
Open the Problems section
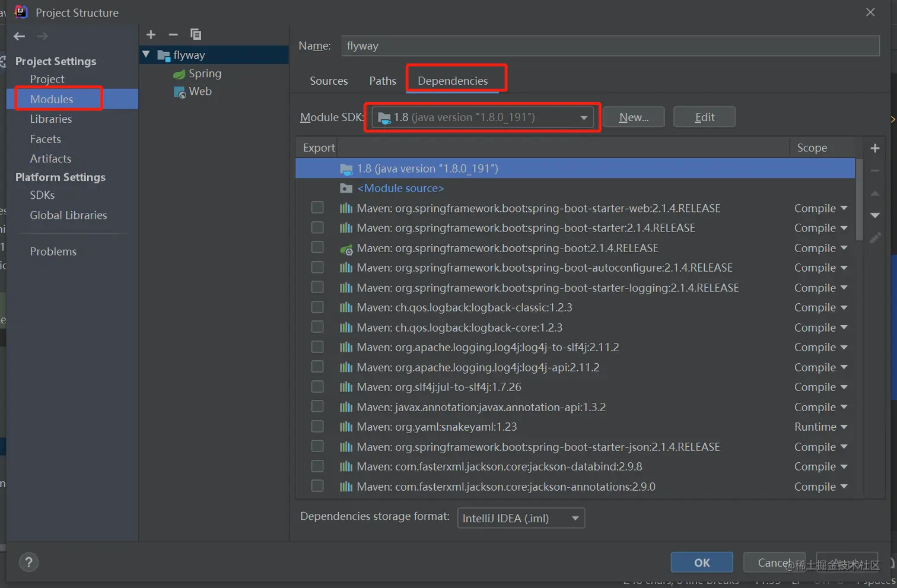click(53, 252)
